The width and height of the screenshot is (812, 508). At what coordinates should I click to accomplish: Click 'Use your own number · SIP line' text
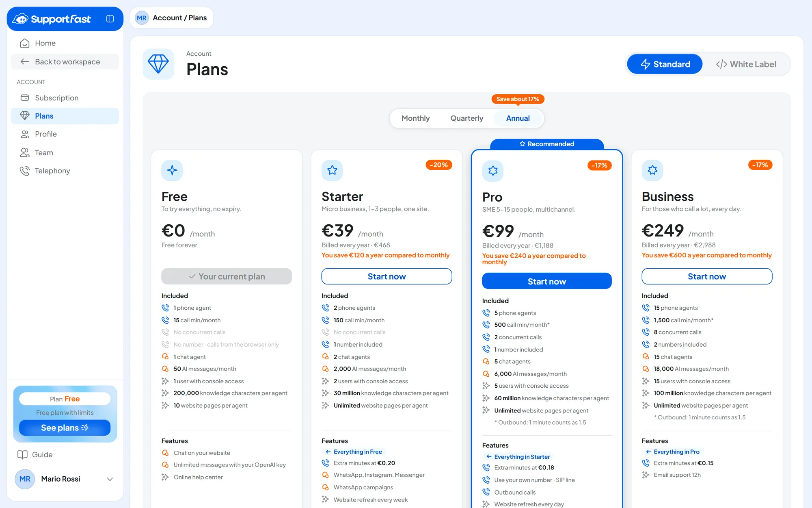coord(534,480)
